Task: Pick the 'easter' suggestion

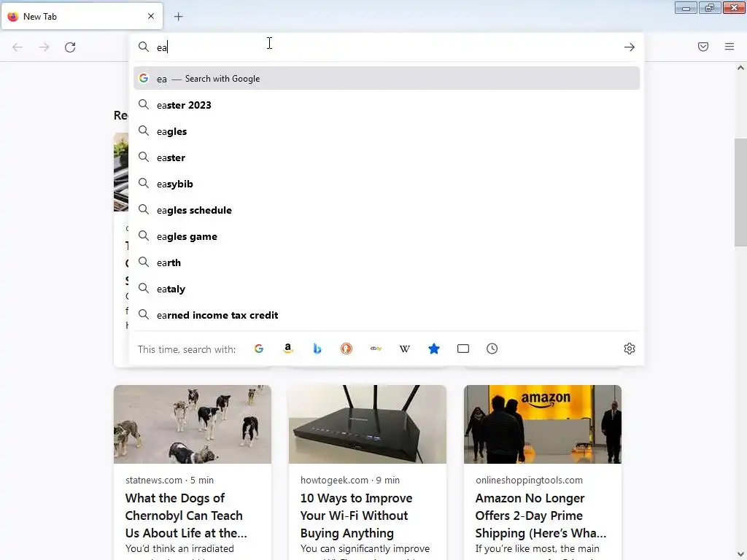Action: [387, 157]
